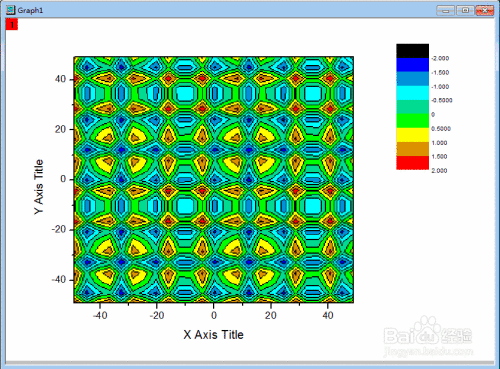Click the dark blue legend swatch

(412, 65)
